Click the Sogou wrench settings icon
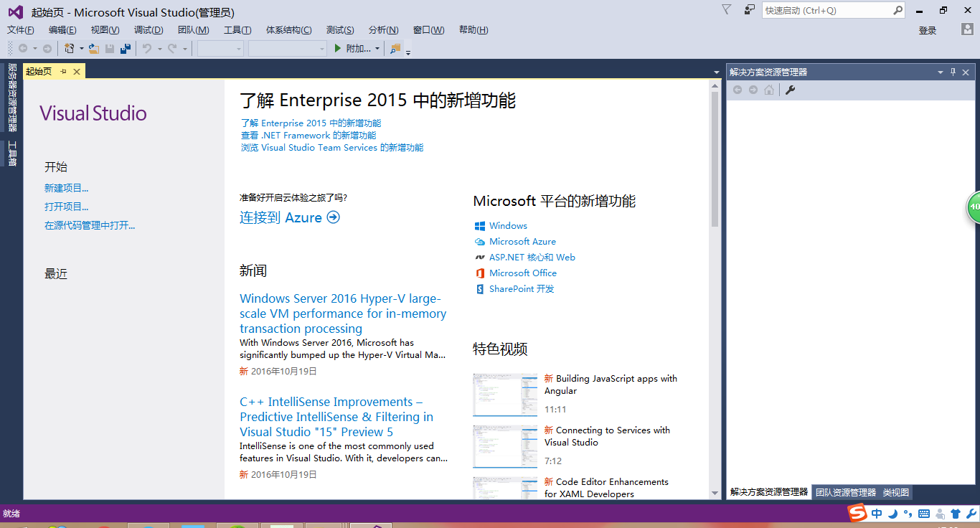 (971, 514)
